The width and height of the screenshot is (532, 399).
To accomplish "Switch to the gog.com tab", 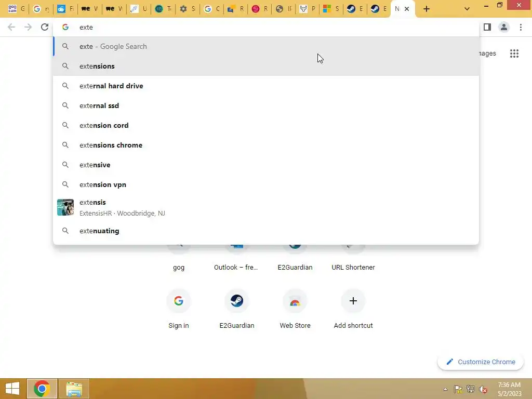I will click(x=17, y=9).
